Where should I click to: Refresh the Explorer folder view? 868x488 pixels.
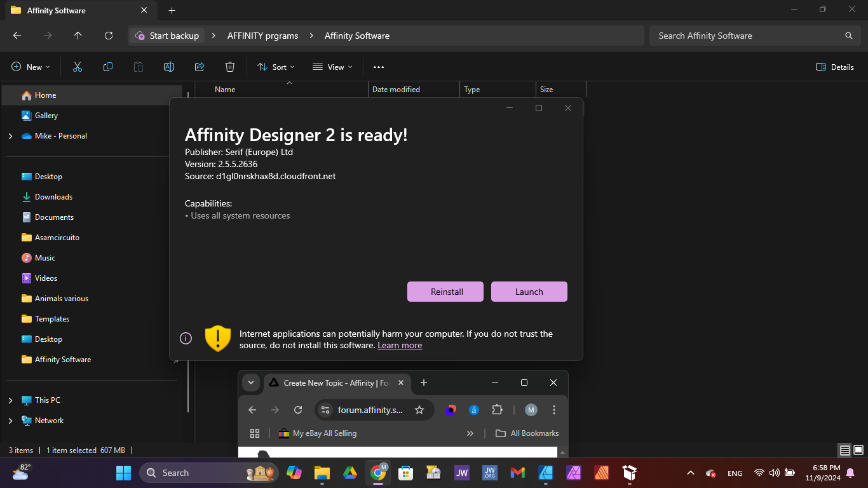[x=109, y=36]
